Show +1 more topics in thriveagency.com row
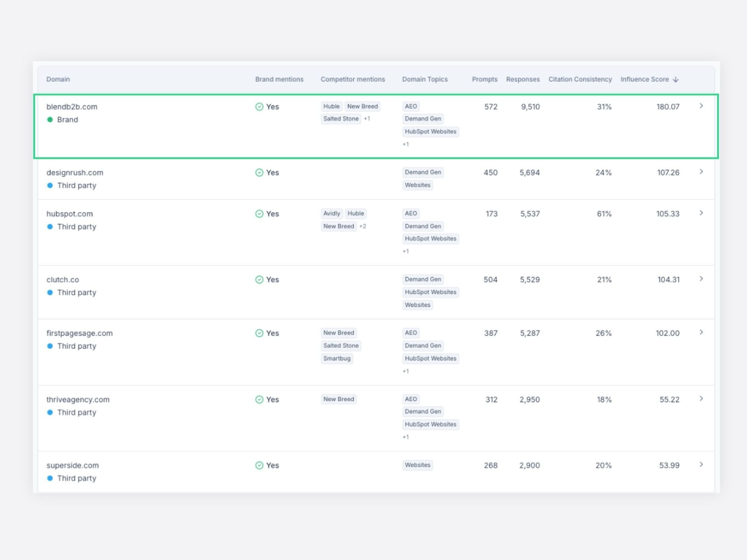This screenshot has width=747, height=560. 406,437
